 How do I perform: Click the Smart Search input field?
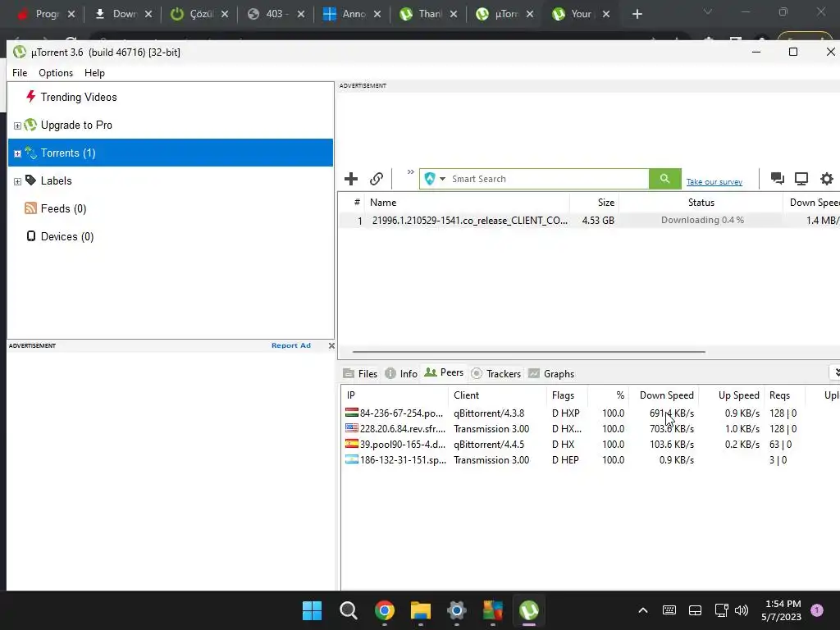pyautogui.click(x=549, y=178)
